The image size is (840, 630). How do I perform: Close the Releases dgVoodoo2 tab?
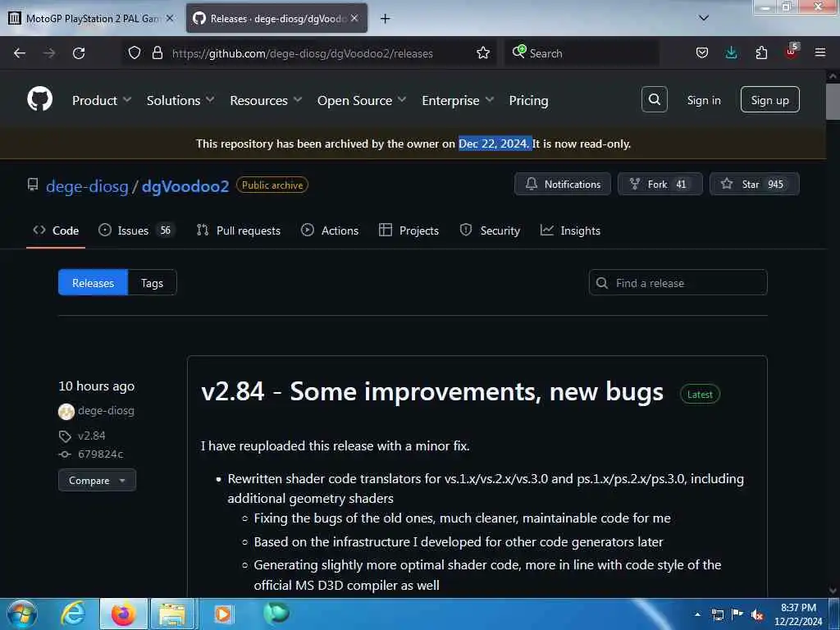click(x=354, y=18)
